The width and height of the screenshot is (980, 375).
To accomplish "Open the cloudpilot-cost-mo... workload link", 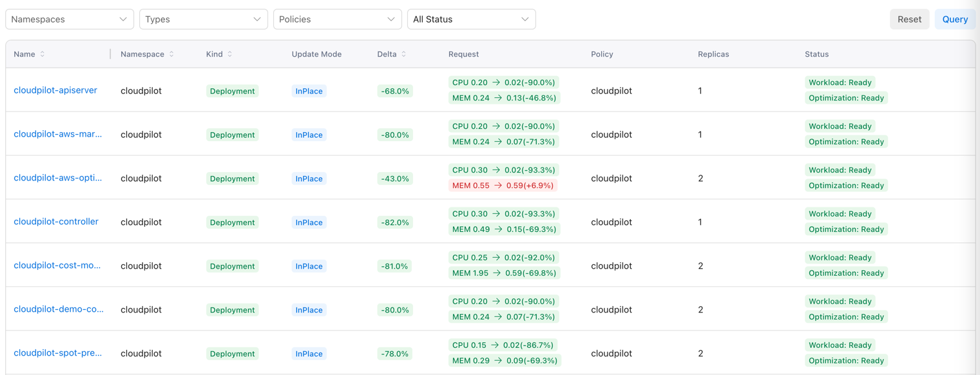I will pos(57,265).
